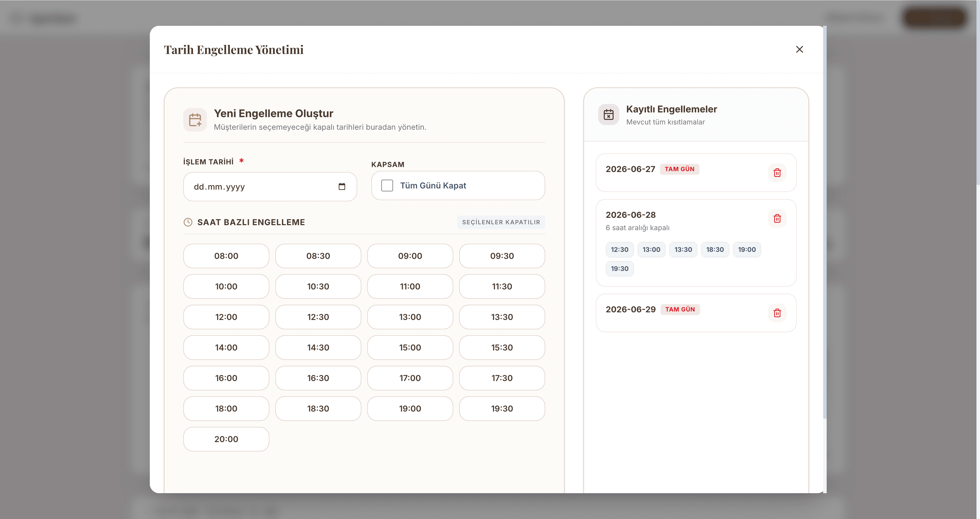Click the modal's vertical scrollbar
980x519 pixels.
(824, 223)
